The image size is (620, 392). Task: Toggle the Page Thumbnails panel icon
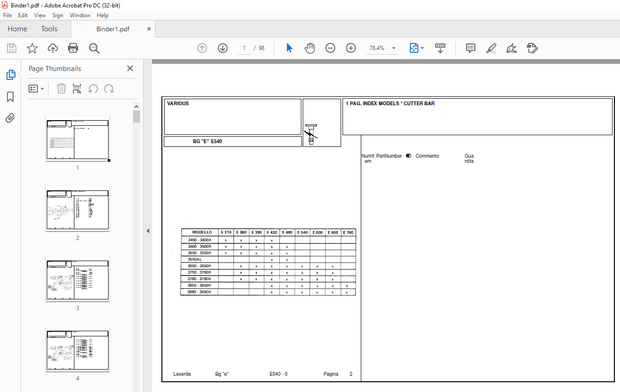[x=11, y=75]
